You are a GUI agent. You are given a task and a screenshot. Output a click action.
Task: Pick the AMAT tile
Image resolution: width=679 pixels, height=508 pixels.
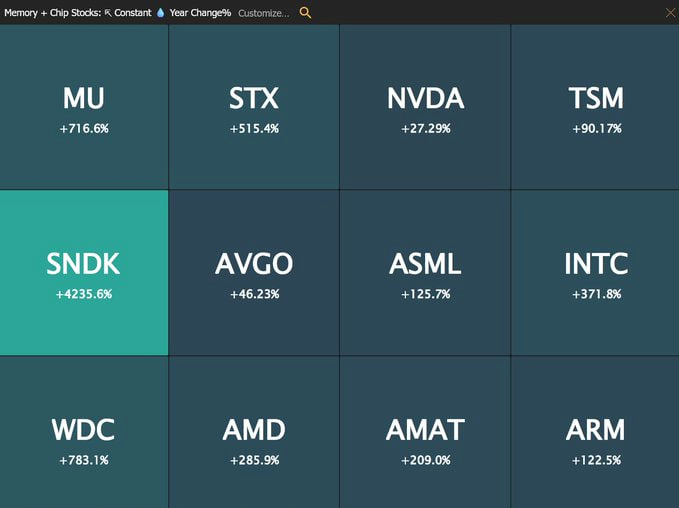(x=425, y=432)
